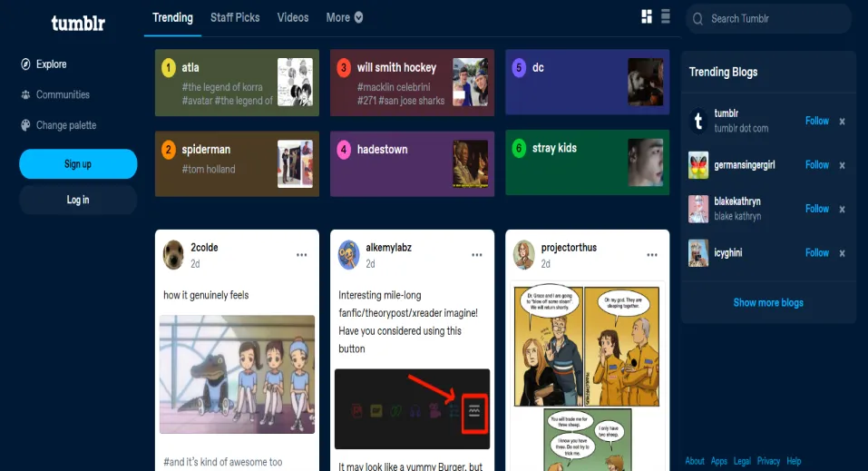Open trending topic will smith hockey

[x=413, y=83]
